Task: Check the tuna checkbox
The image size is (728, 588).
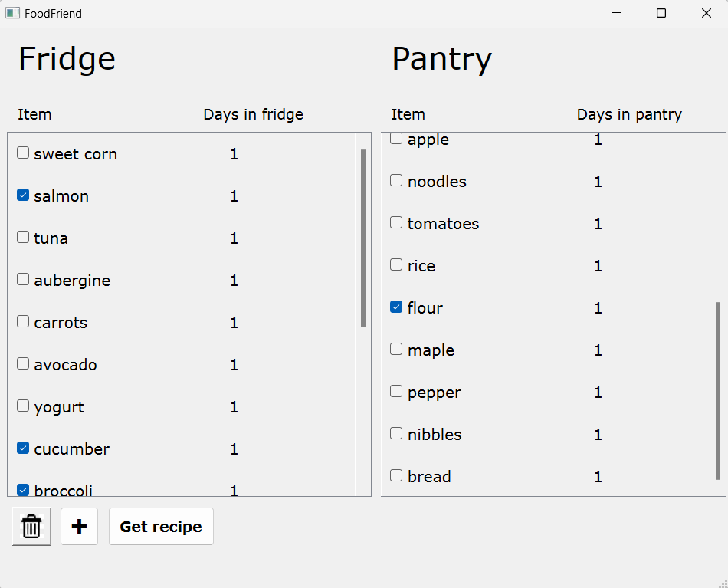Action: point(23,238)
